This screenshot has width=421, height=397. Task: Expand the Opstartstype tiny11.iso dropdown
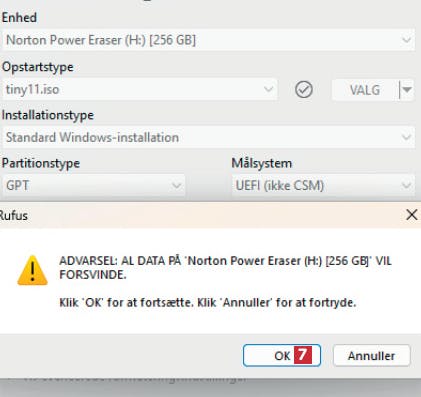(x=140, y=89)
